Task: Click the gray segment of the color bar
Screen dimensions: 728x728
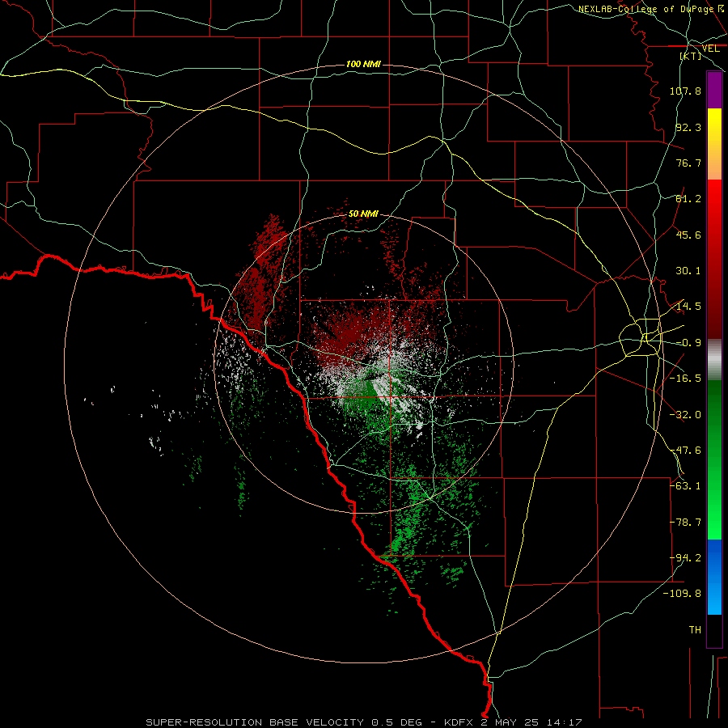Action: pyautogui.click(x=714, y=360)
